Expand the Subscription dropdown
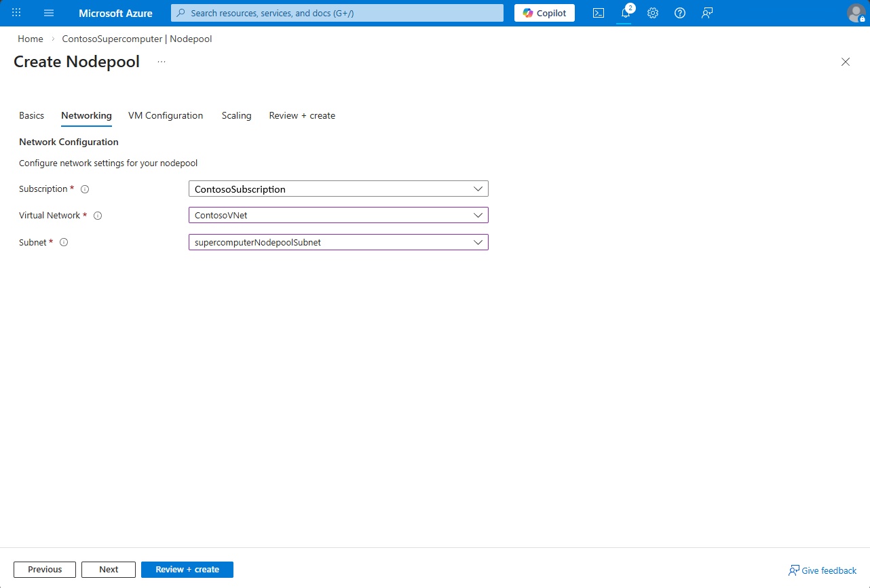Viewport: 870px width, 588px height. (339, 189)
